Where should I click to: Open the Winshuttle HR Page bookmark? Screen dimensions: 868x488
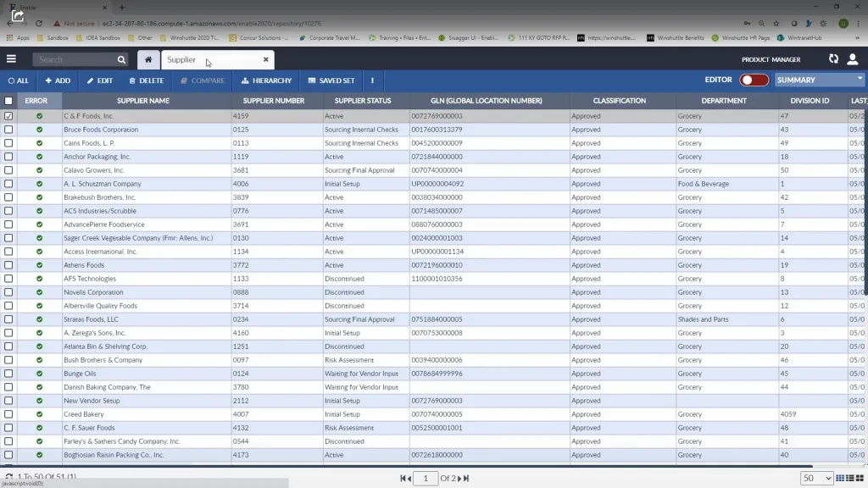(x=741, y=37)
